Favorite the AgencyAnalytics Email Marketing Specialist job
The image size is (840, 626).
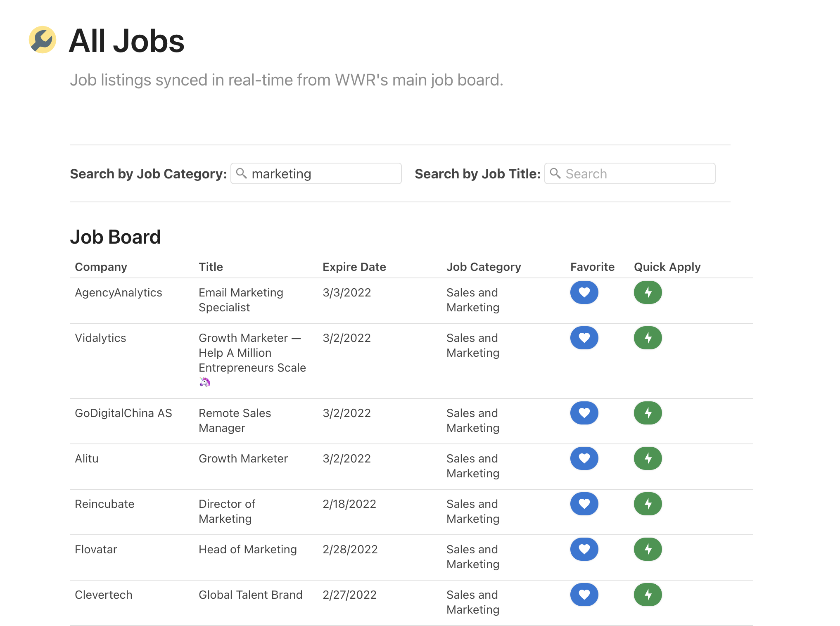(x=584, y=292)
